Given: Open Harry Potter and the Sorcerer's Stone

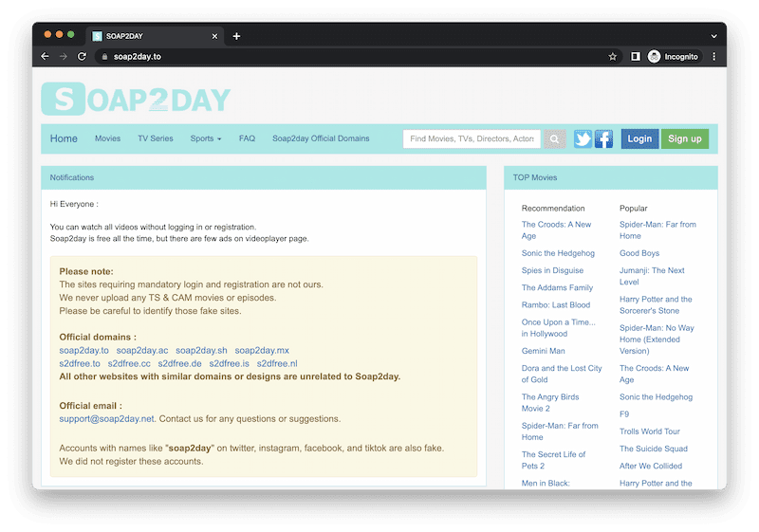Looking at the screenshot, I should (656, 304).
